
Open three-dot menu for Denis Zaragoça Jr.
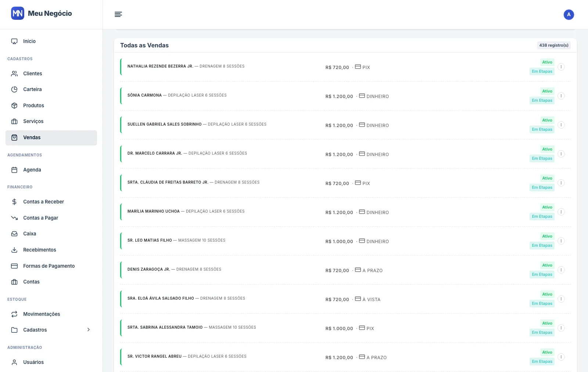click(561, 270)
